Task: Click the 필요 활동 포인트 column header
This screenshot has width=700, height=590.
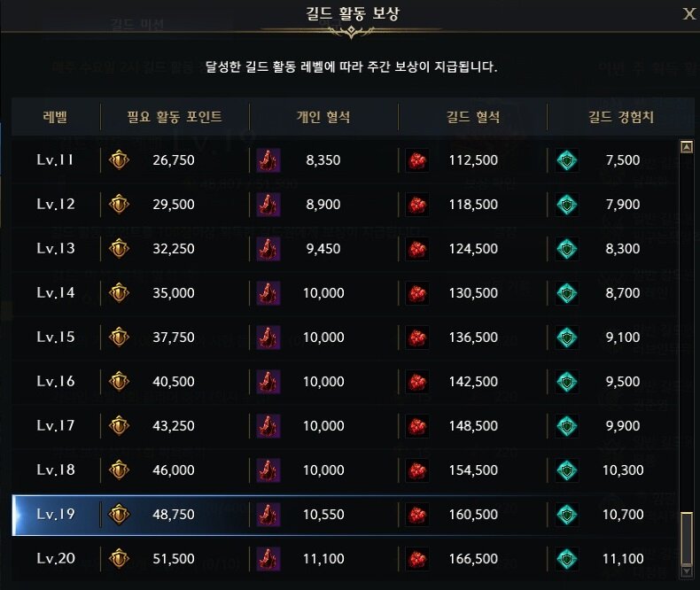Action: [x=175, y=117]
